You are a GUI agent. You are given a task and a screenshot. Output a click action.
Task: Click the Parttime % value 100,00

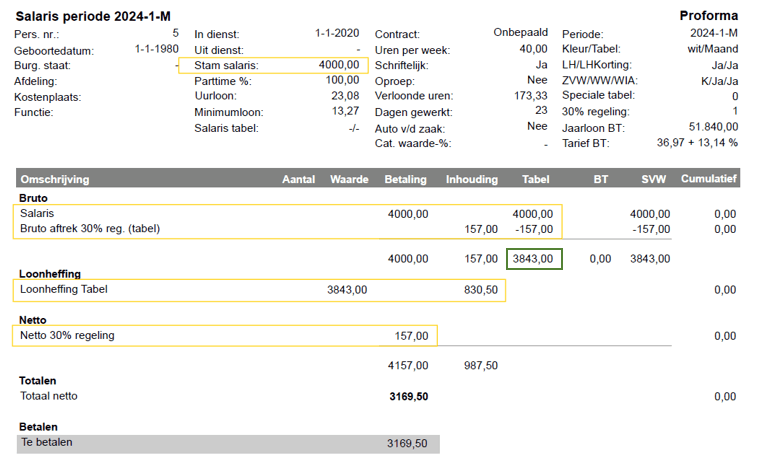342,80
